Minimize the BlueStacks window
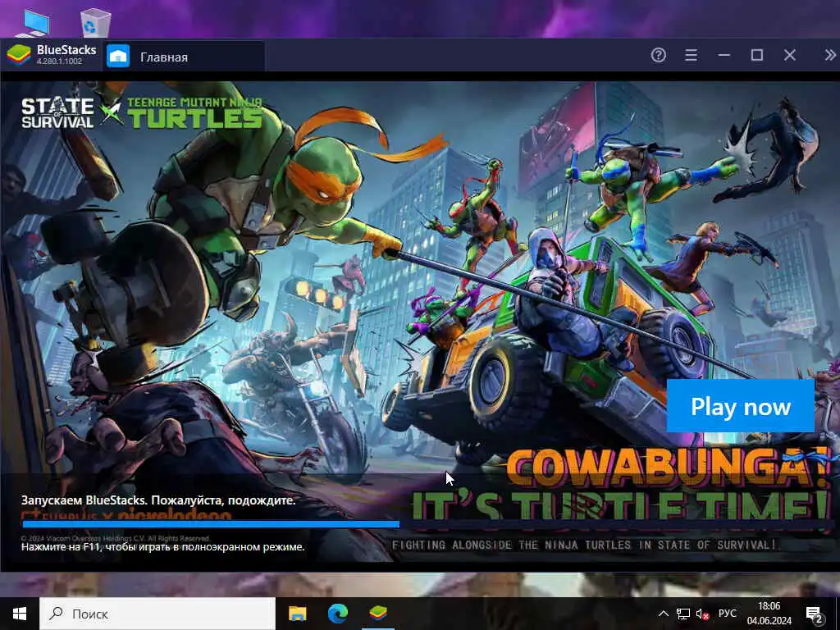Viewport: 840px width, 630px height. (724, 55)
